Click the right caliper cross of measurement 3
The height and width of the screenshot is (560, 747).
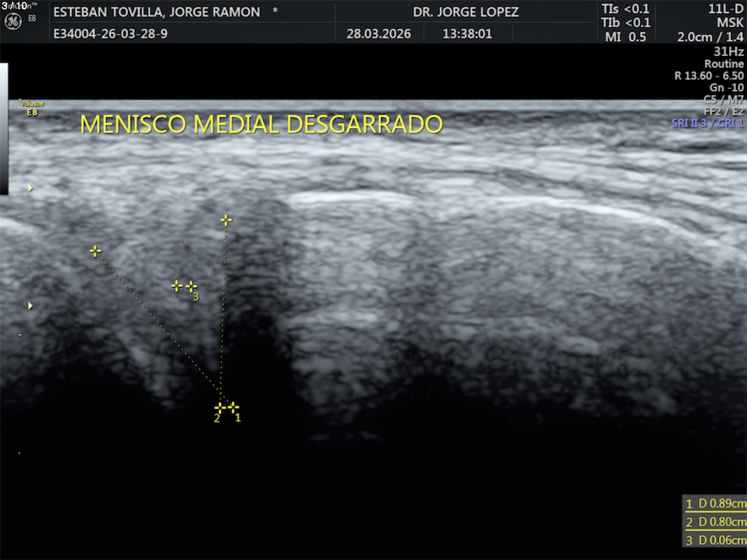coord(191,286)
